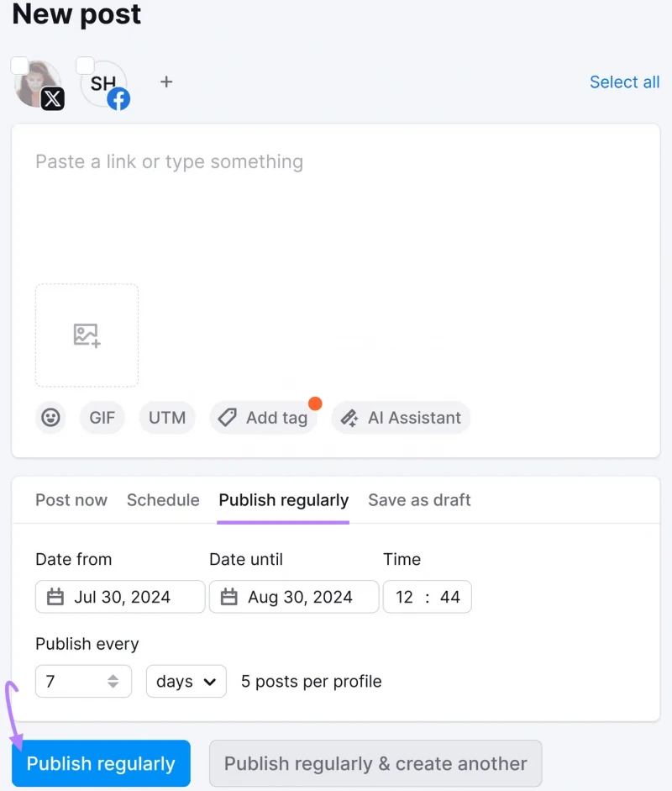Click the Add tag button
This screenshot has height=791, width=672.
(x=263, y=418)
